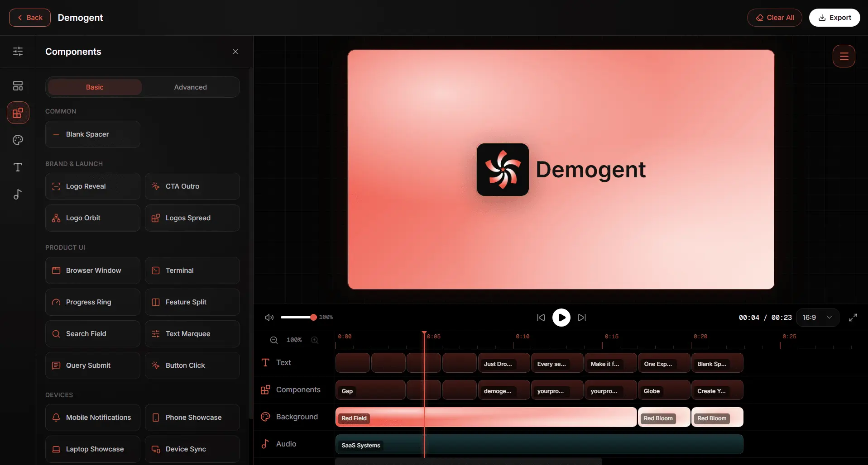Open the settings sliders sidebar icon

18,51
